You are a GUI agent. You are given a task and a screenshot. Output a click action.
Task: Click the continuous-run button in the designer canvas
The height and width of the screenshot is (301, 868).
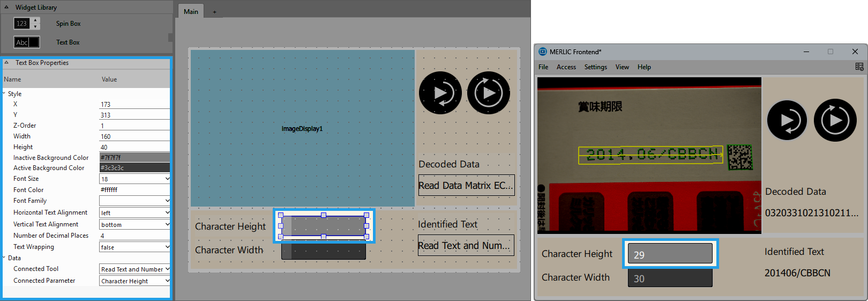(488, 93)
